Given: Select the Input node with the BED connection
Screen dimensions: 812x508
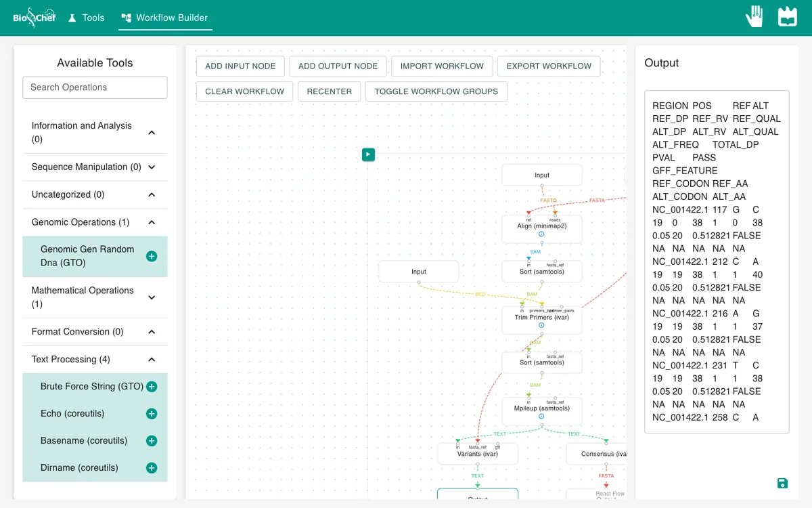Looking at the screenshot, I should pos(419,272).
